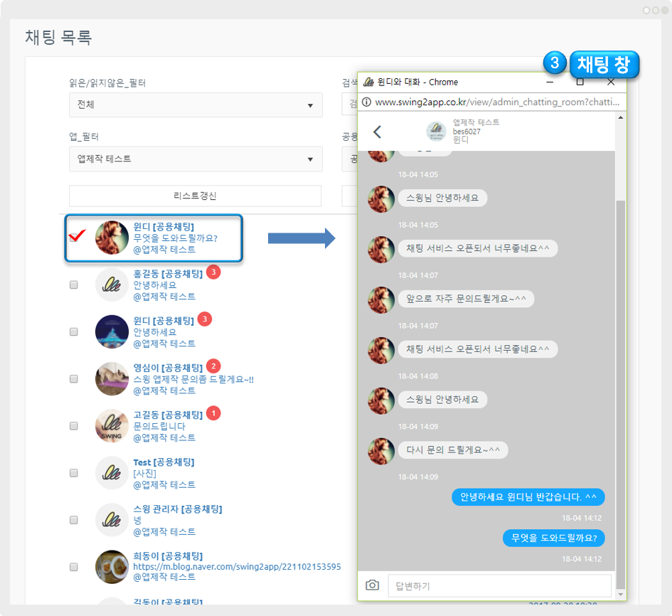This screenshot has width=672, height=616.
Task: Tick the checkbox for 영심이 chat
Action: pos(74,379)
